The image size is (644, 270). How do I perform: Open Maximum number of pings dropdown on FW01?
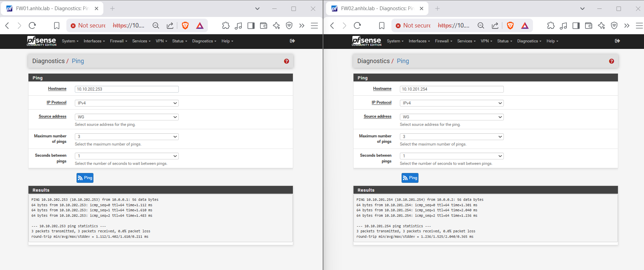127,137
